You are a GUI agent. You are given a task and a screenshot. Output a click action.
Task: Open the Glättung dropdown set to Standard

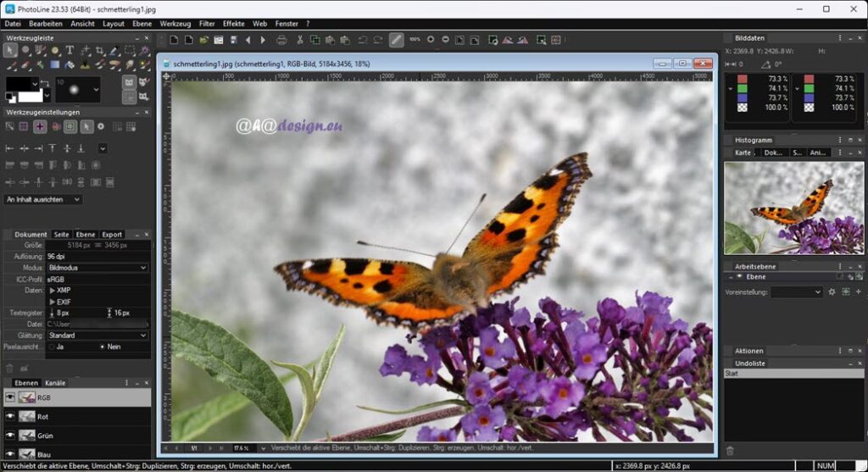click(x=97, y=336)
